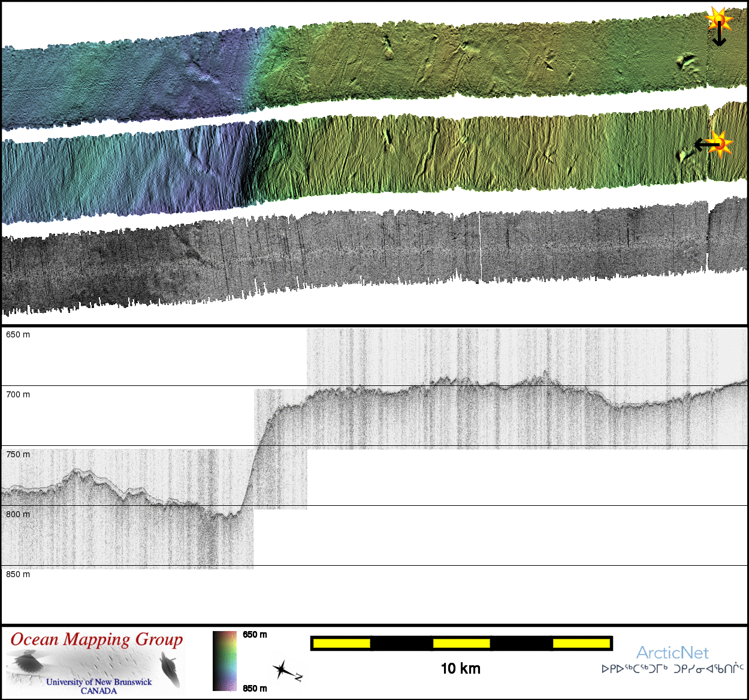Click the north arrow compass star
The width and height of the screenshot is (749, 700).
[x=283, y=669]
